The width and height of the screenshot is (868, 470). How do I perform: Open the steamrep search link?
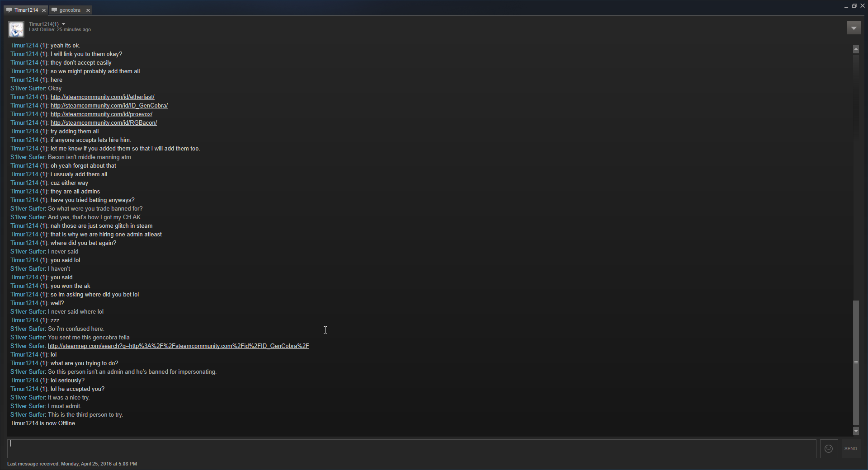tap(179, 346)
